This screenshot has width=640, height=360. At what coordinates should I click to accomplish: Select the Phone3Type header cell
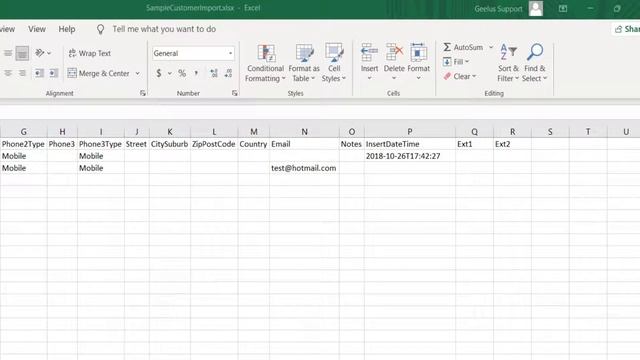[x=101, y=144]
